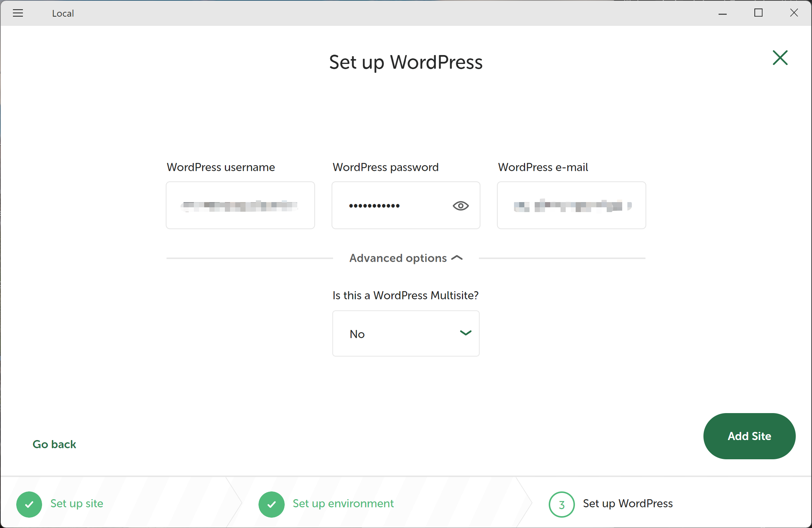
Task: Maximize the Local window
Action: (758, 13)
